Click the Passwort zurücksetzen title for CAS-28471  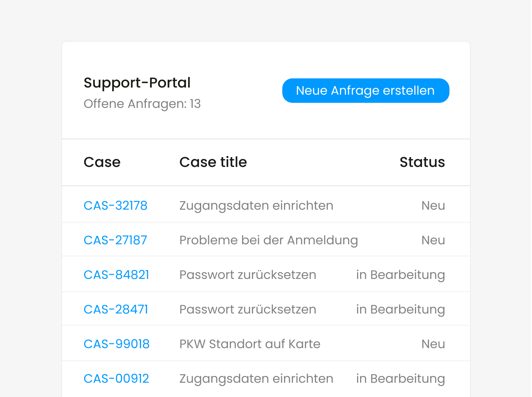tap(248, 309)
